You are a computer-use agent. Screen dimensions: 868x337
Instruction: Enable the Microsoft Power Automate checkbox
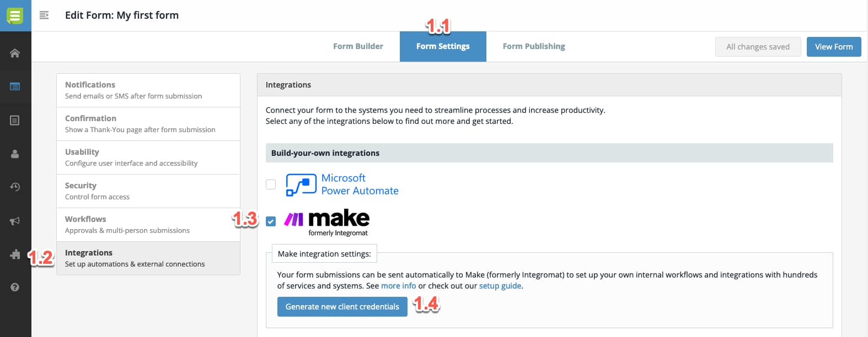coord(271,184)
